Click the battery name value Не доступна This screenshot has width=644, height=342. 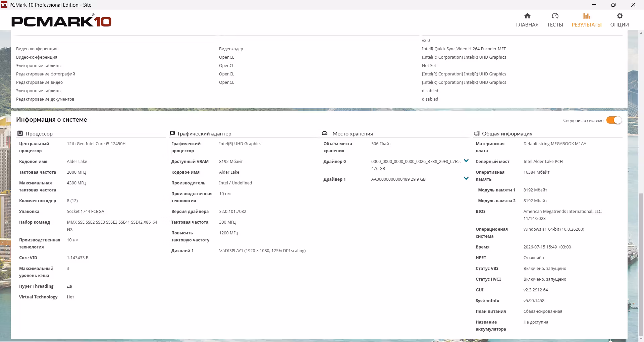[x=536, y=322]
